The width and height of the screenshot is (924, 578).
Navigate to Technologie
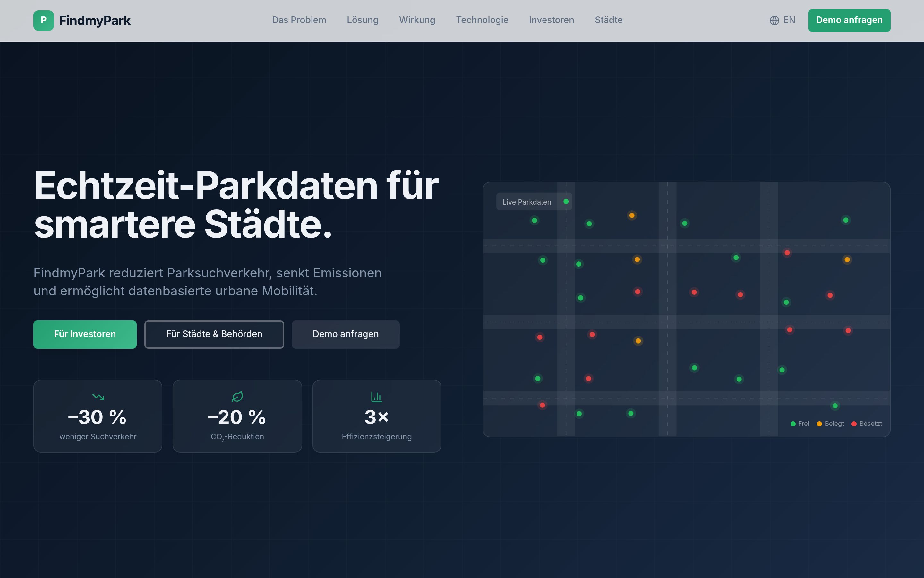482,20
